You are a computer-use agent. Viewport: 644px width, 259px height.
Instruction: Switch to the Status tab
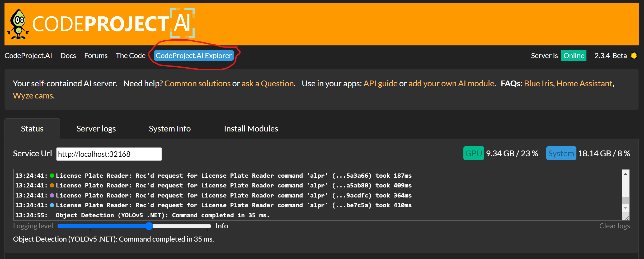pos(32,129)
